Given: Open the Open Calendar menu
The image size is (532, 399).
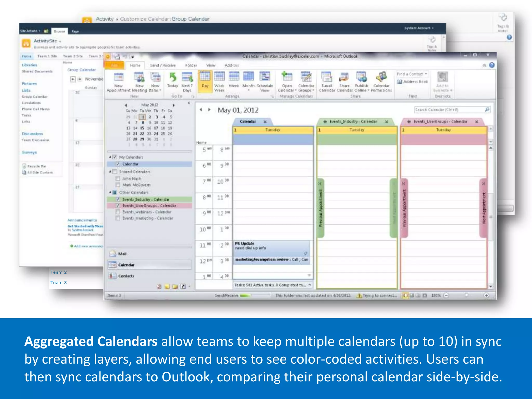Looking at the screenshot, I should coord(287,82).
